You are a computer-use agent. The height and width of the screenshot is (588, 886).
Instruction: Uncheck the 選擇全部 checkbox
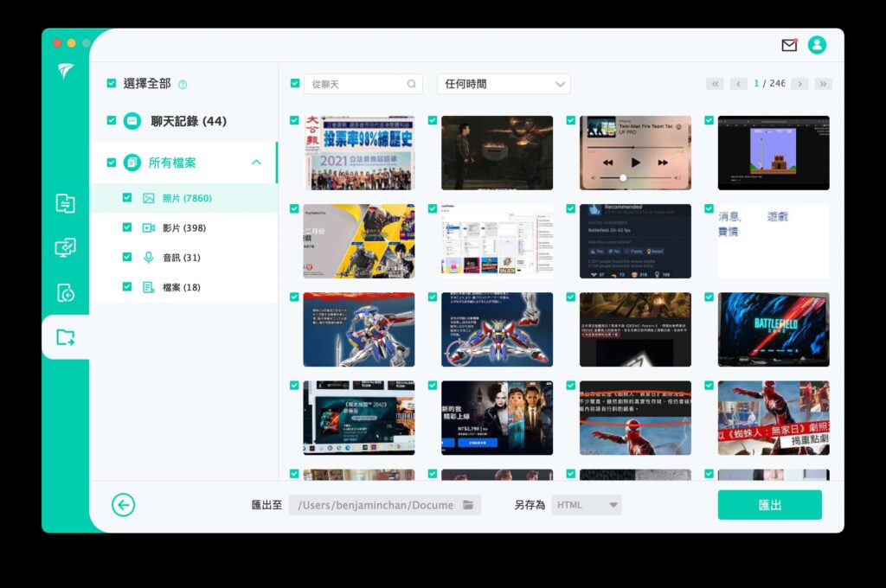point(112,84)
